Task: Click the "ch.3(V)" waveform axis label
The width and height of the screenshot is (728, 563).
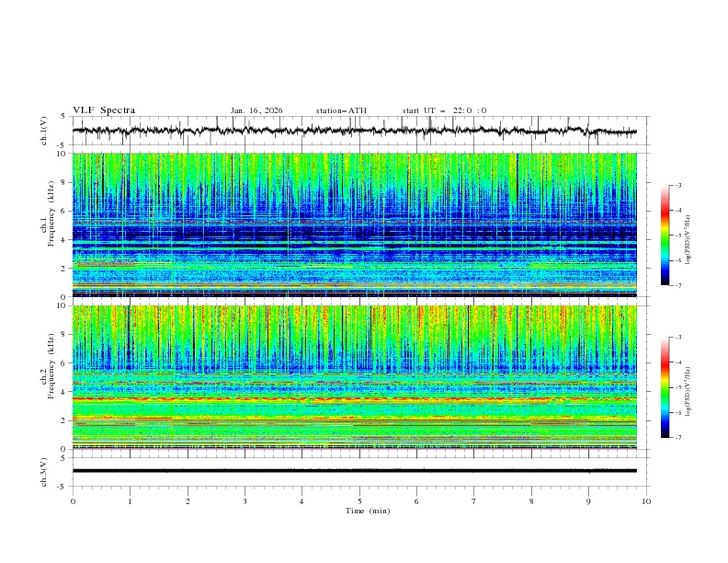Action: point(44,472)
